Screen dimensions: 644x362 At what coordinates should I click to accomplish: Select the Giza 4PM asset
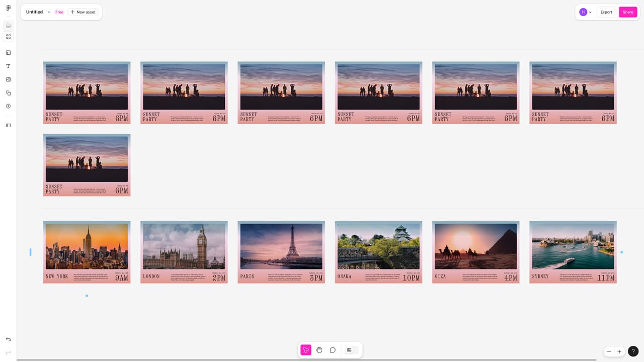pyautogui.click(x=476, y=252)
